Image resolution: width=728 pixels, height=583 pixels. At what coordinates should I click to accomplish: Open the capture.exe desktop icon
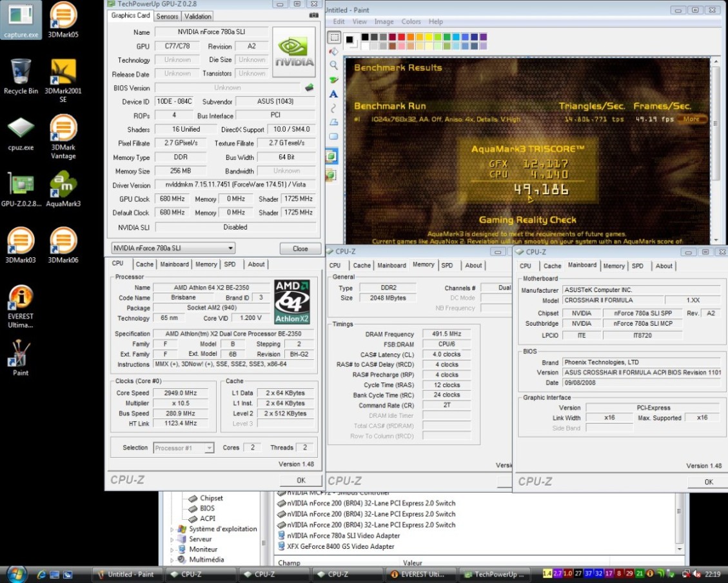pyautogui.click(x=21, y=20)
